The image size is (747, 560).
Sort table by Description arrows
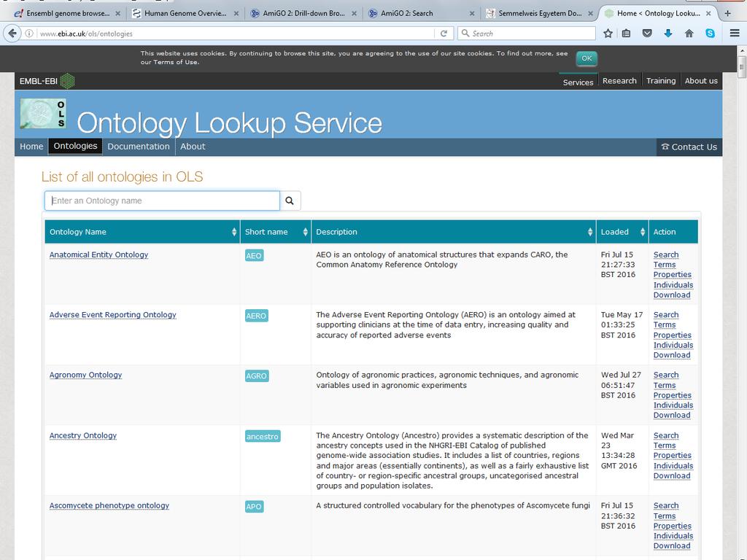coord(589,232)
